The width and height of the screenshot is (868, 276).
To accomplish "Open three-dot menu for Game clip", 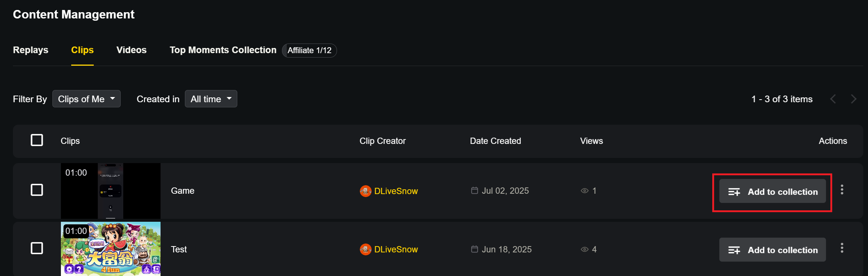I will click(x=842, y=190).
